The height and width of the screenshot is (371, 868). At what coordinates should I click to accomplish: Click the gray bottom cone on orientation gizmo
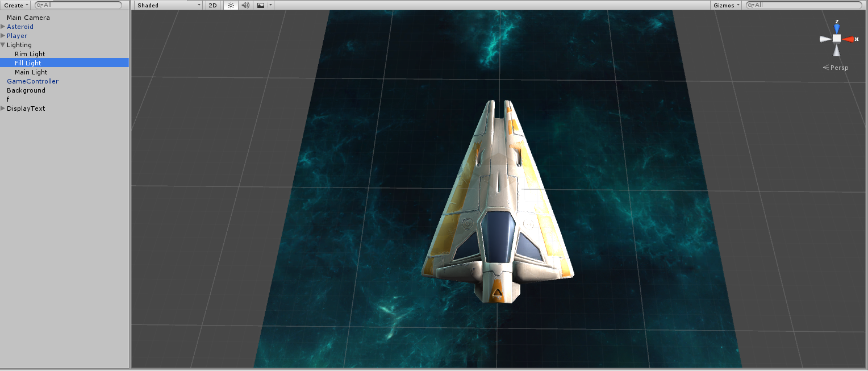(x=837, y=51)
